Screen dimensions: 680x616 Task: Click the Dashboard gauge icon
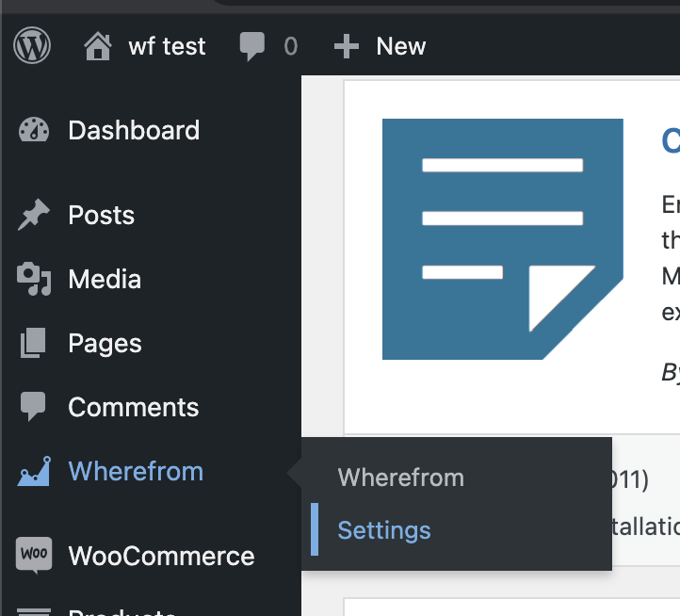(34, 130)
